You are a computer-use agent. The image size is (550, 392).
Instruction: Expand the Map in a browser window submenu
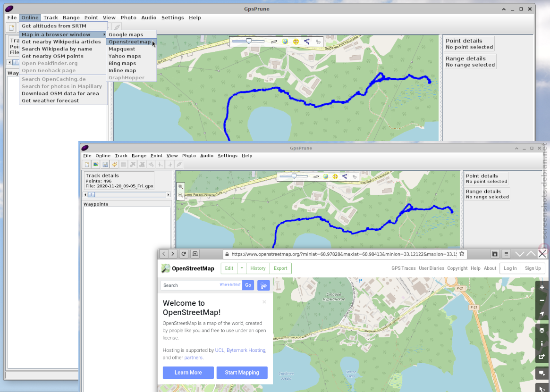pos(63,35)
